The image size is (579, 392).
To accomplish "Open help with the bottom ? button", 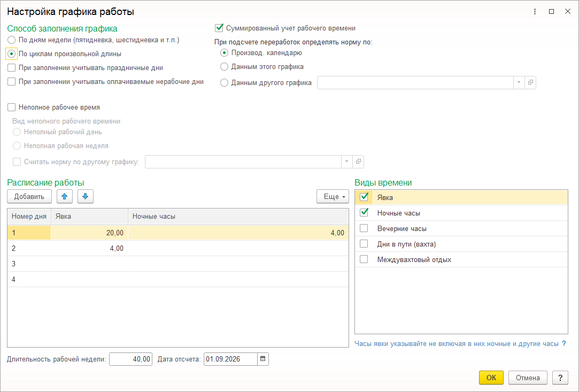I will point(560,378).
